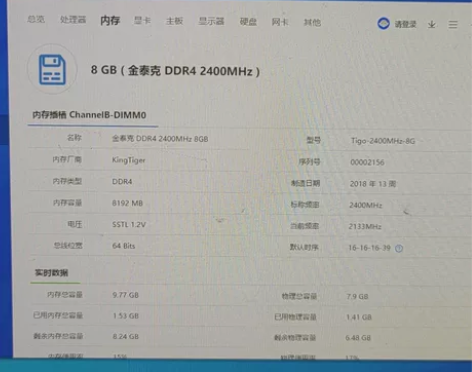This screenshot has height=372, width=472.
Task: Select the 内存插槽 ChannelB-DIMM0 tab
Action: [x=89, y=115]
